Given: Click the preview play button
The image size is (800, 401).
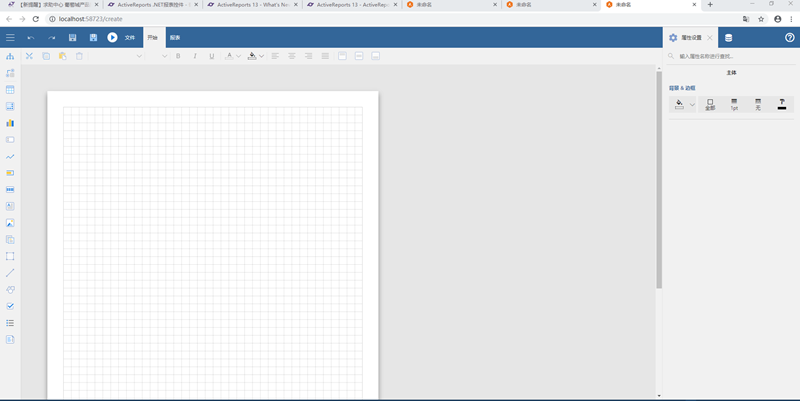Looking at the screenshot, I should pyautogui.click(x=112, y=38).
